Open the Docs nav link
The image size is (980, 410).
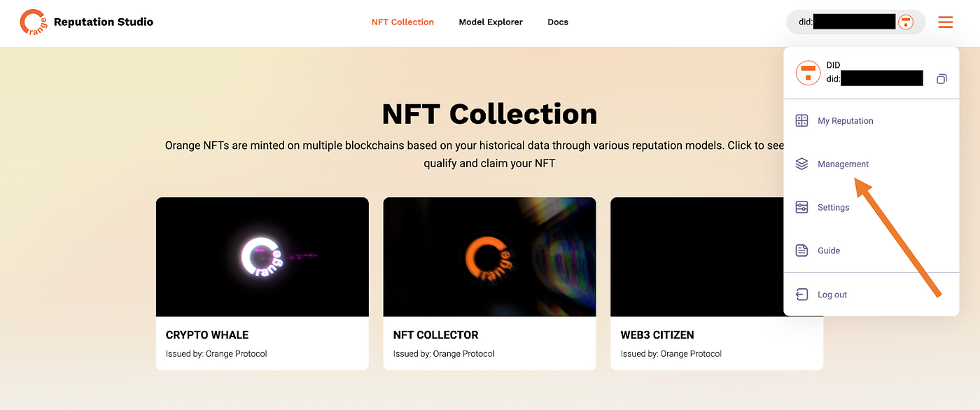[558, 22]
